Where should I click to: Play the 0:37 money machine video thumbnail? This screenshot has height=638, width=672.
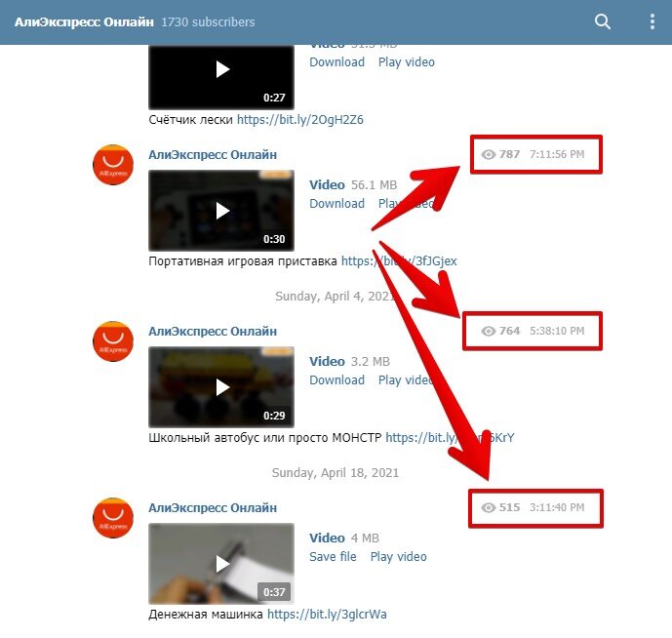click(221, 564)
